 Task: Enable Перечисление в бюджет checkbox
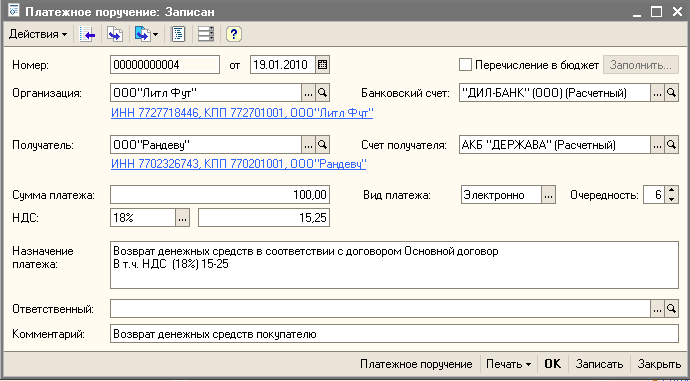pos(465,65)
